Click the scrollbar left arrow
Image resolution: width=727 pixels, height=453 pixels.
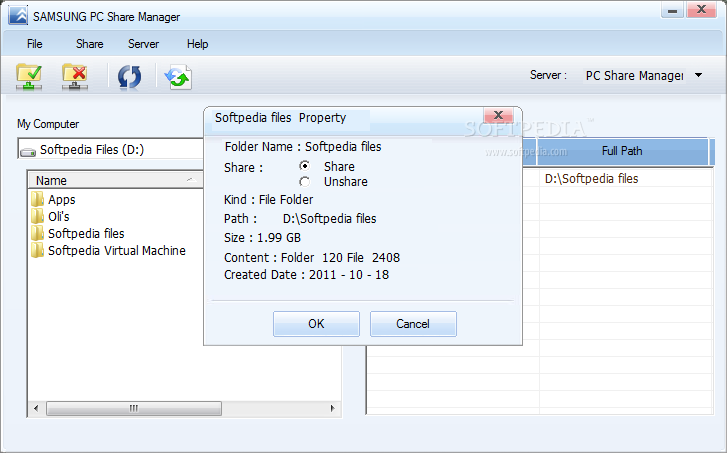pos(36,408)
